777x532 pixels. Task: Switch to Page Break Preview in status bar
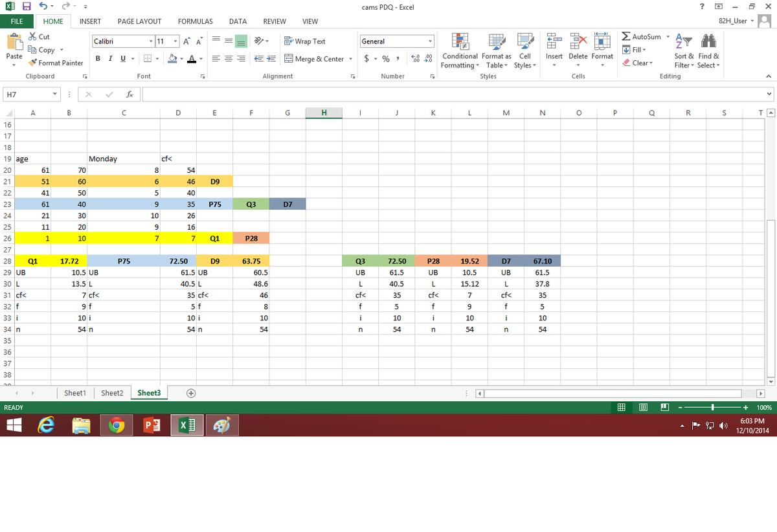(665, 408)
